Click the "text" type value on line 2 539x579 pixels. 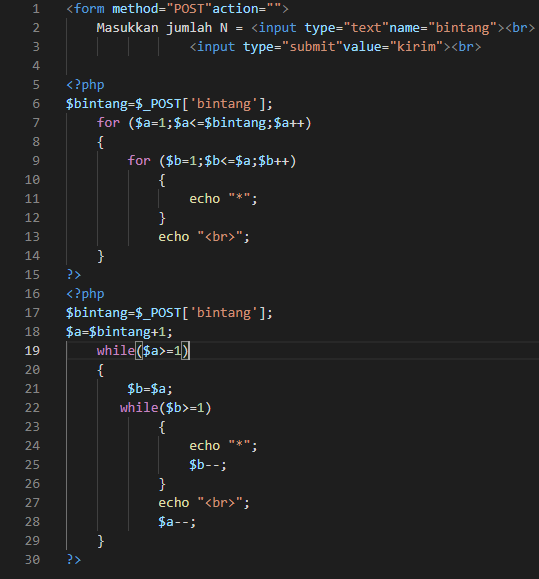(366, 28)
